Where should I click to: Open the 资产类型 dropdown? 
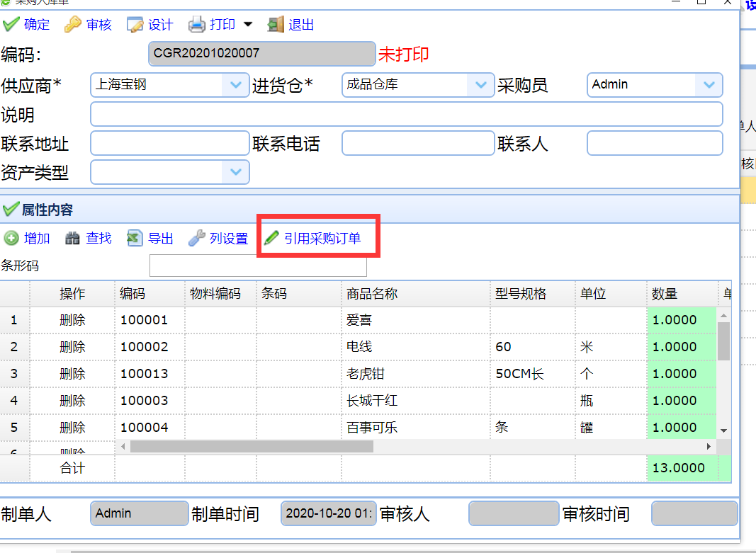(235, 172)
